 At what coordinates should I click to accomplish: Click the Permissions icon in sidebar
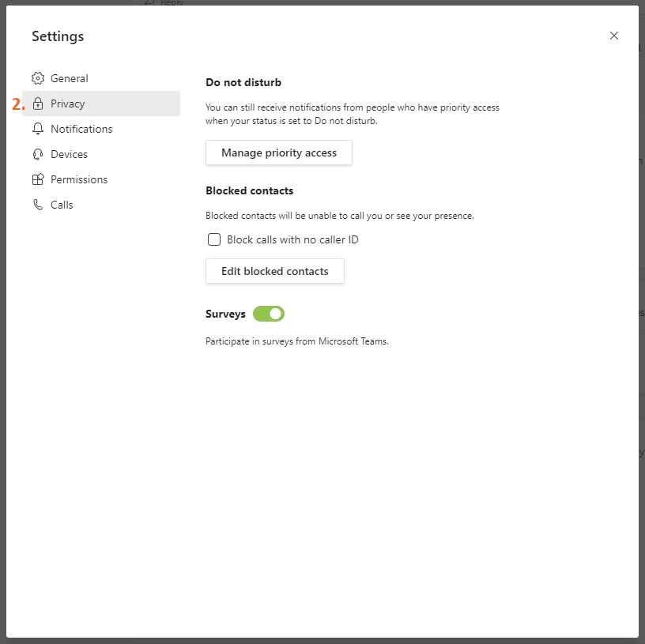(37, 179)
